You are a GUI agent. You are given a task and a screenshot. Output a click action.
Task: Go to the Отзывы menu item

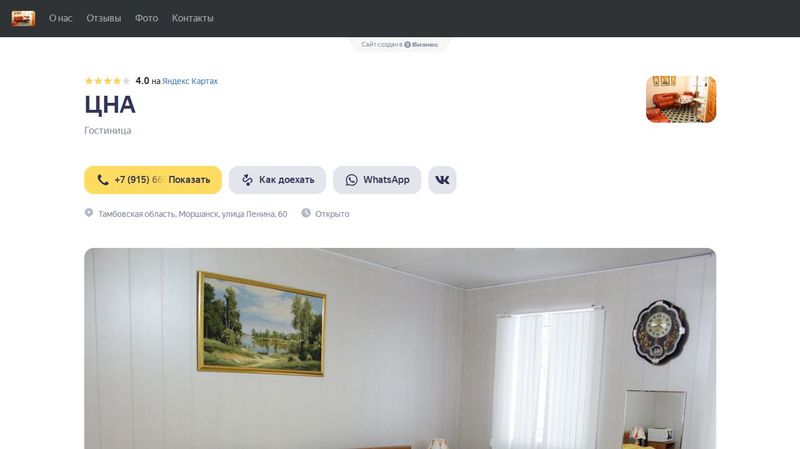104,18
